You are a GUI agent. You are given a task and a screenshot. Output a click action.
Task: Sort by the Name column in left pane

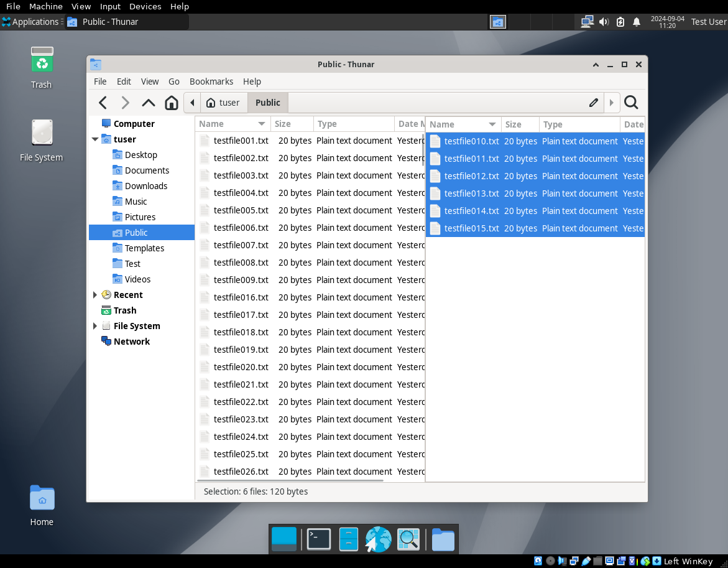[x=228, y=124]
